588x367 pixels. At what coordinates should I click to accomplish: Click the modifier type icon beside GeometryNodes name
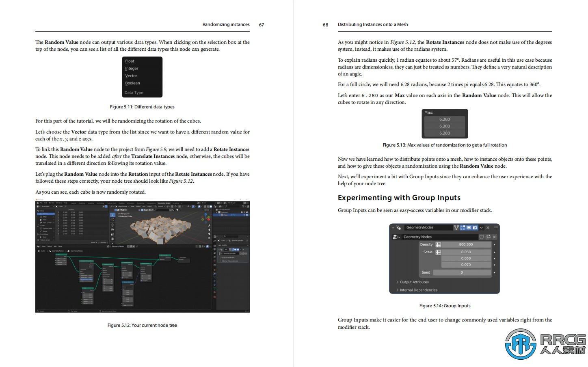(x=399, y=227)
